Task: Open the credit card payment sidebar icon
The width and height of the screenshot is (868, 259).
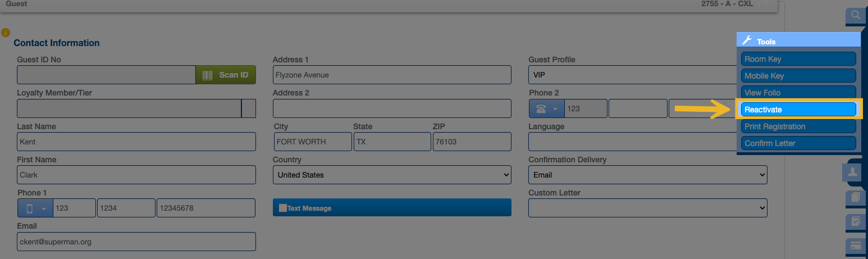Action: pyautogui.click(x=856, y=246)
